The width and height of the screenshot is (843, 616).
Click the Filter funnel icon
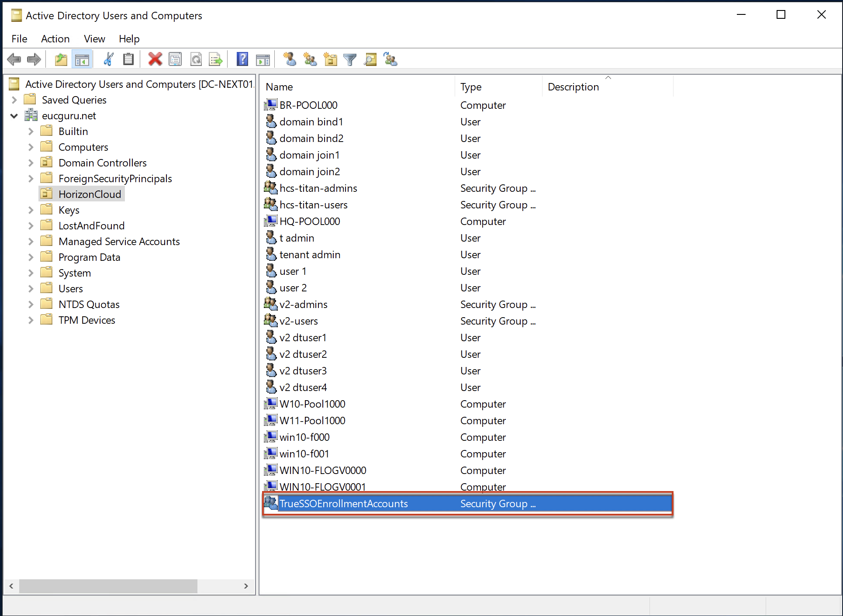tap(350, 59)
